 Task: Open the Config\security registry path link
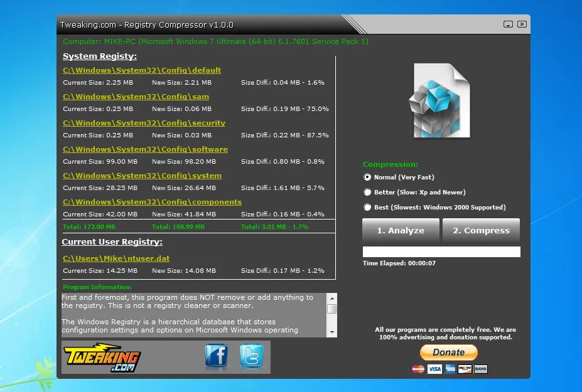click(144, 123)
